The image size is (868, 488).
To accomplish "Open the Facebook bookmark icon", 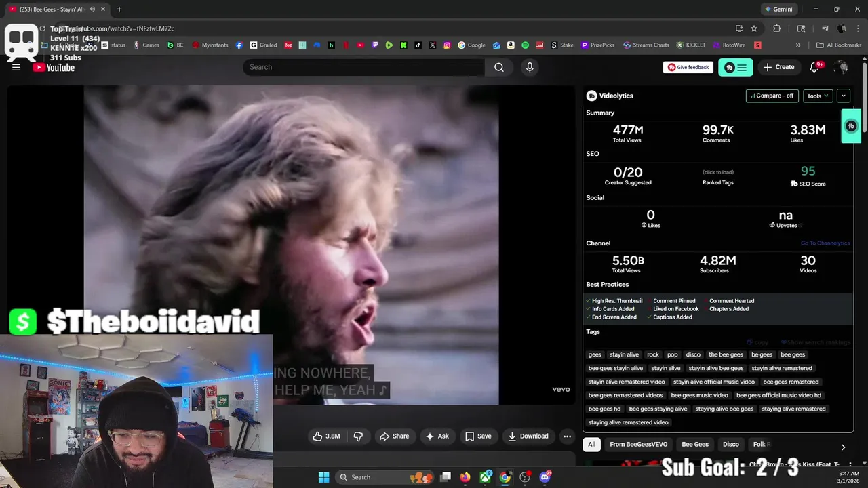I will tap(239, 45).
